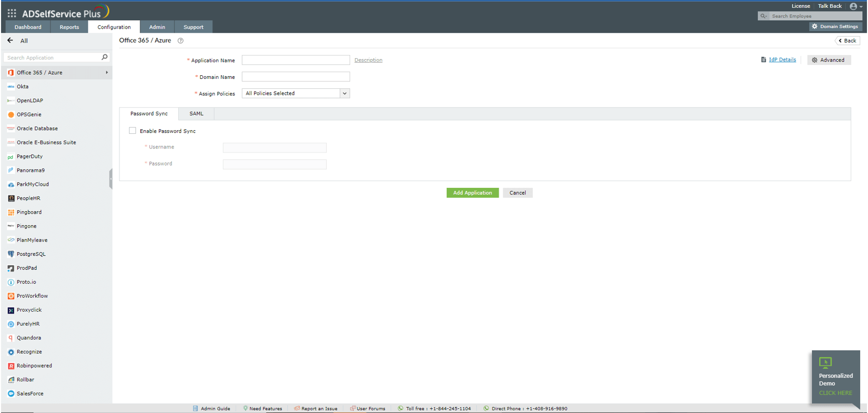Click the ParkMyCloud icon
The width and height of the screenshot is (868, 413).
11,185
